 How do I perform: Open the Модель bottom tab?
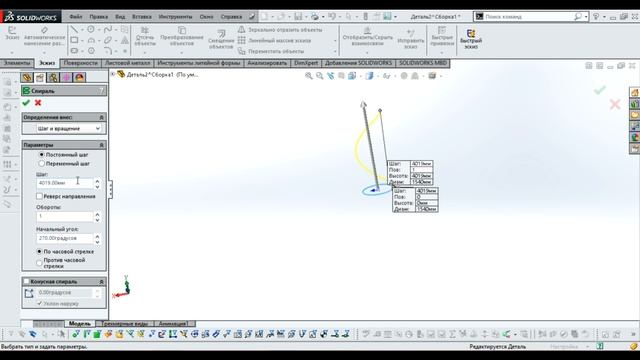click(x=80, y=323)
